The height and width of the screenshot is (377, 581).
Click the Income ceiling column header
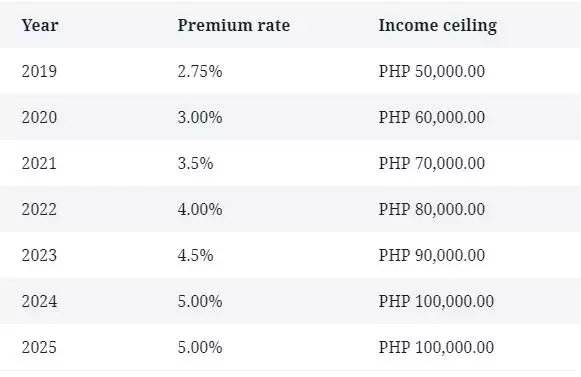[x=438, y=26]
